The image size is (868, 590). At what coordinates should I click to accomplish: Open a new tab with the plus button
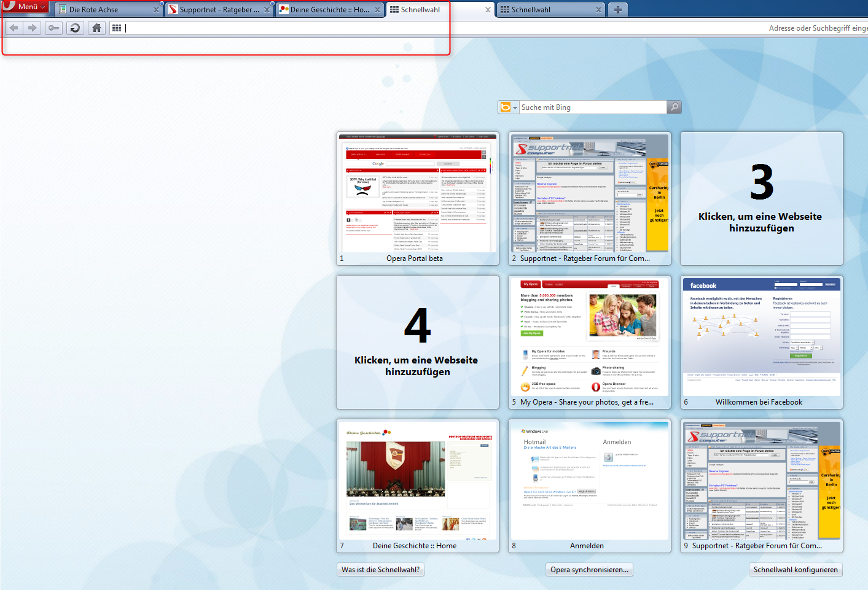pos(617,10)
